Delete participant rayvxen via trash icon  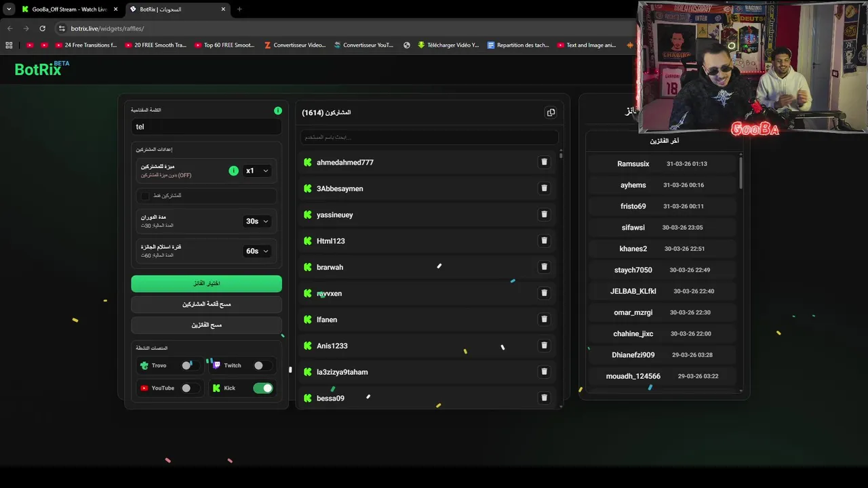544,293
